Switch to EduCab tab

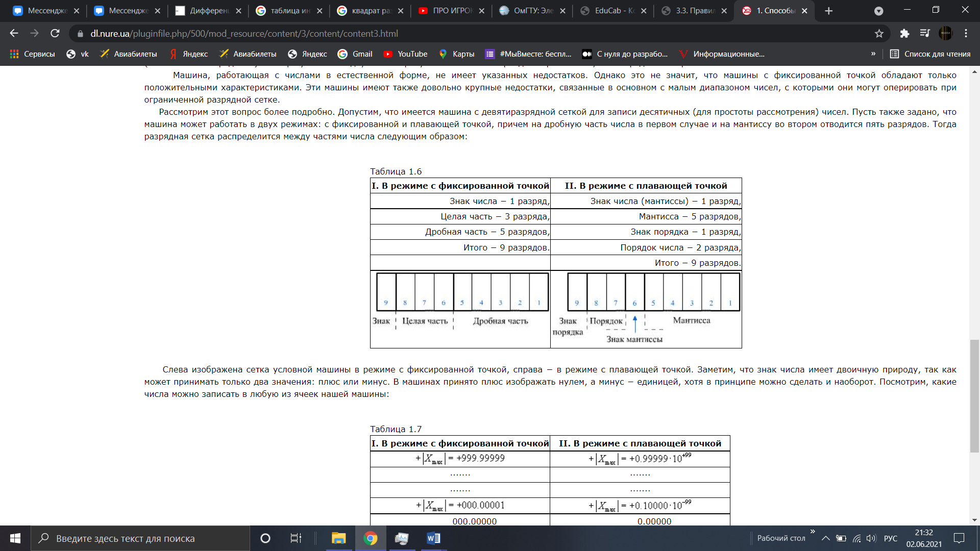click(614, 11)
